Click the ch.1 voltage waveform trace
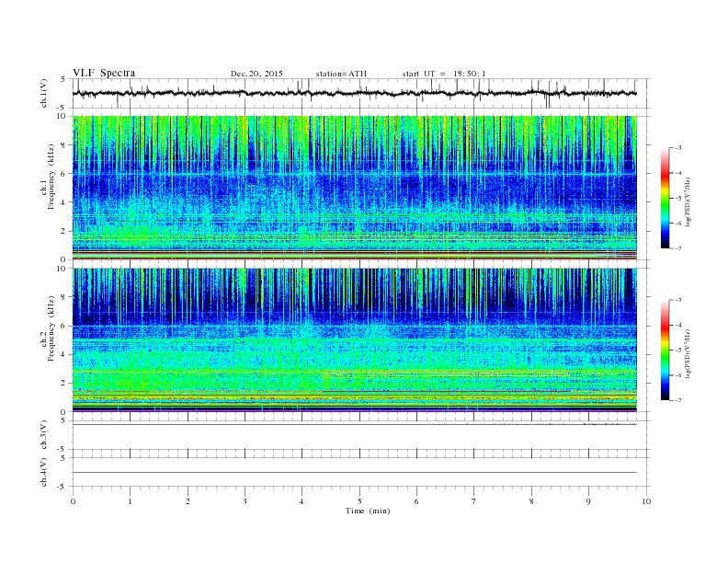728x563 pixels. tap(355, 93)
